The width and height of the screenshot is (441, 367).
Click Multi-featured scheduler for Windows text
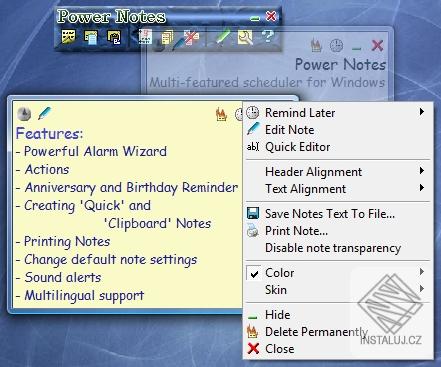[x=267, y=82]
